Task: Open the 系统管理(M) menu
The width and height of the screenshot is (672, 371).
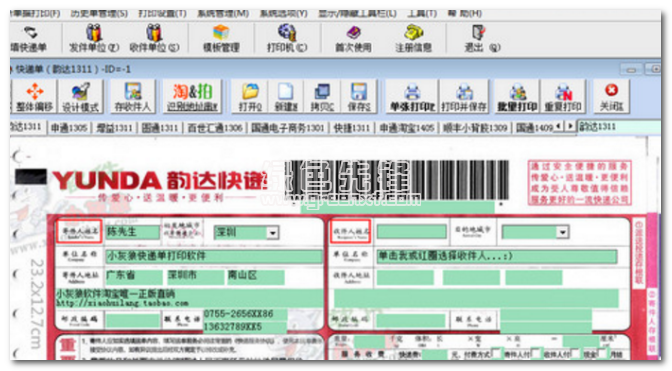Action: point(223,14)
